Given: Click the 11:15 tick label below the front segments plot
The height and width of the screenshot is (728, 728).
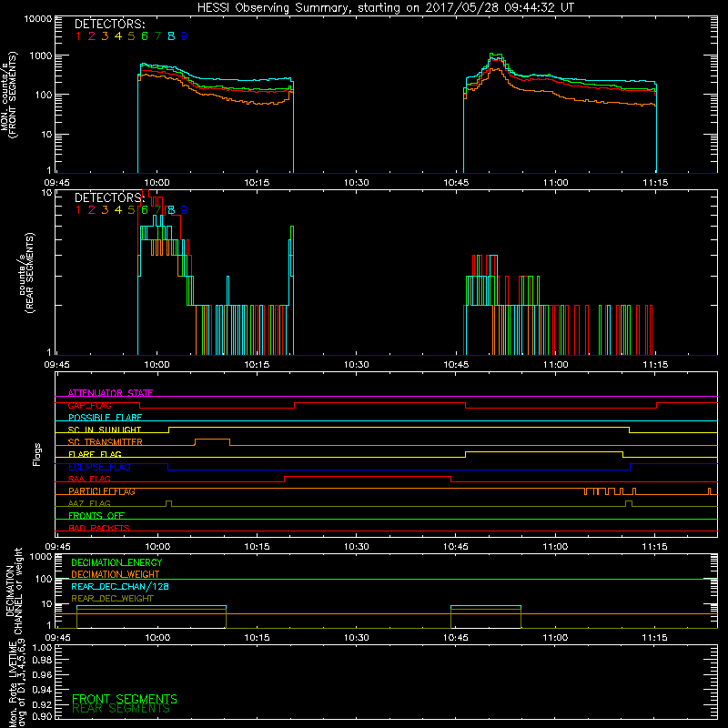Looking at the screenshot, I should (x=655, y=183).
